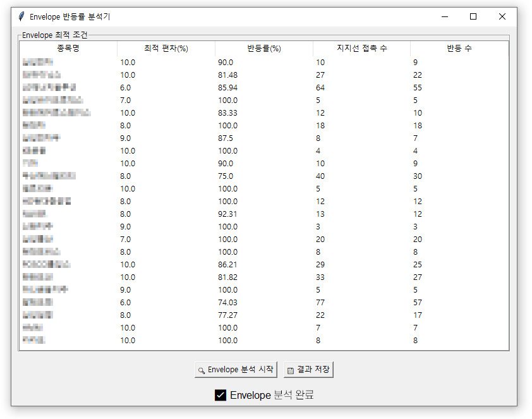Screen dimensions: 532x419
Task: Click the 반등 수 column header
Action: 459,48
